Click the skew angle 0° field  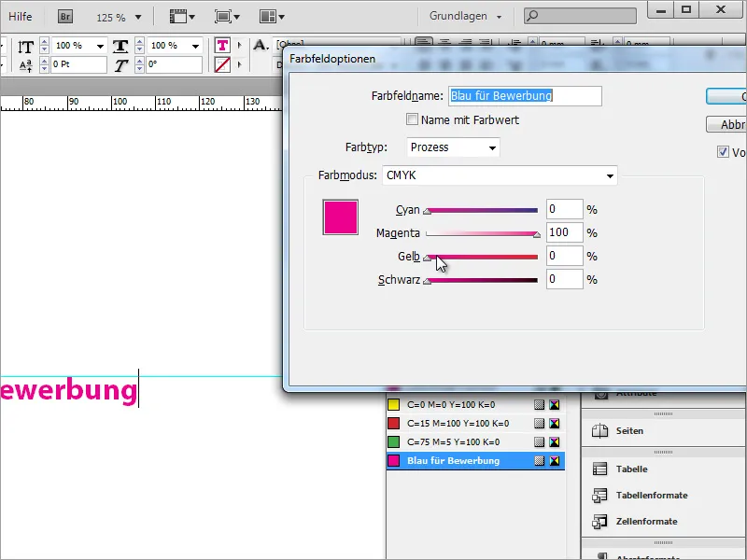tap(174, 64)
